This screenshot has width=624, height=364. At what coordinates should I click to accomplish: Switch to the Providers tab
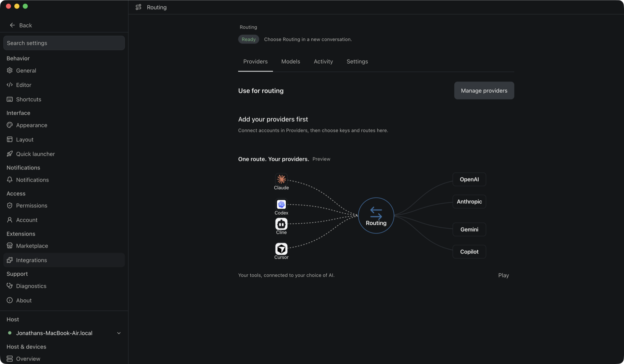pyautogui.click(x=255, y=62)
